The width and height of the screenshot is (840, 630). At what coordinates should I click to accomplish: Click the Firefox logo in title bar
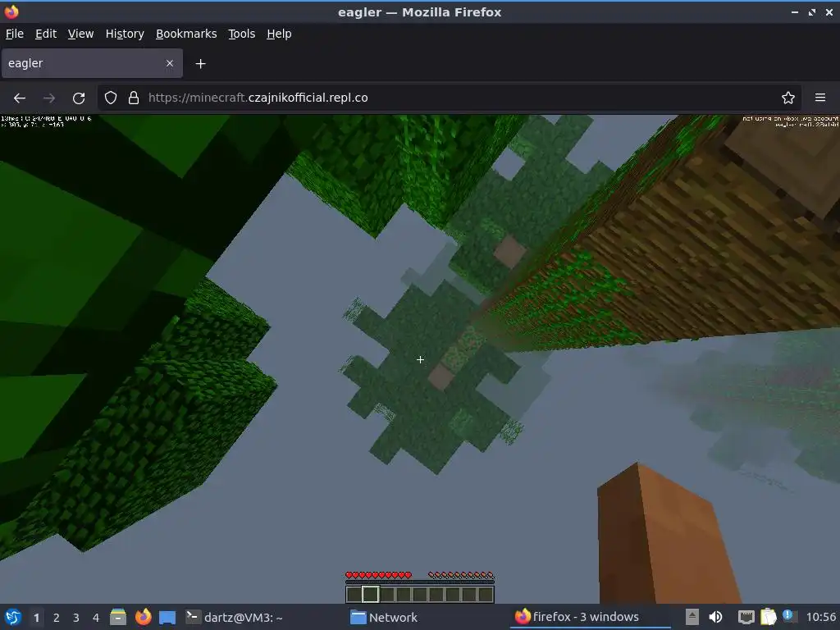[11, 11]
